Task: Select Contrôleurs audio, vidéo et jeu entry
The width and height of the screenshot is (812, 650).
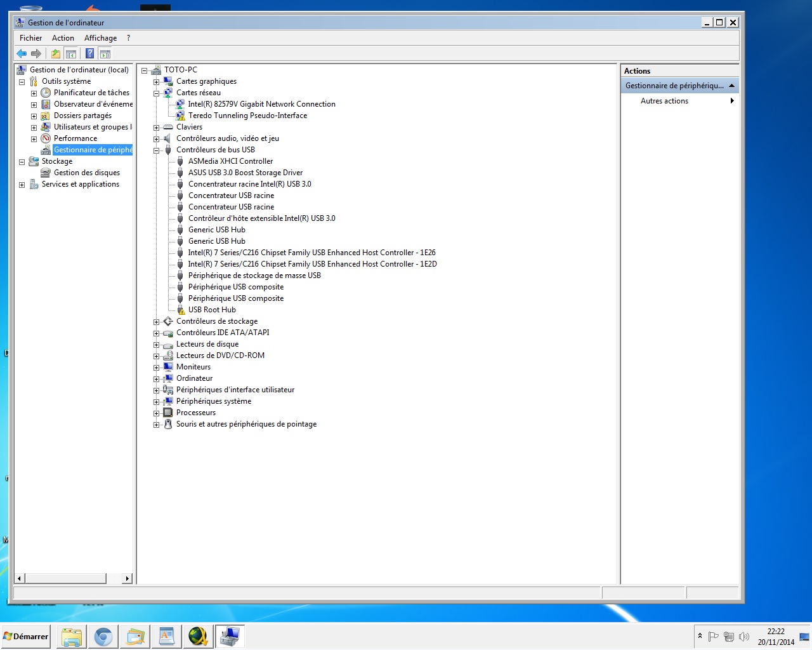Action: pyautogui.click(x=228, y=138)
